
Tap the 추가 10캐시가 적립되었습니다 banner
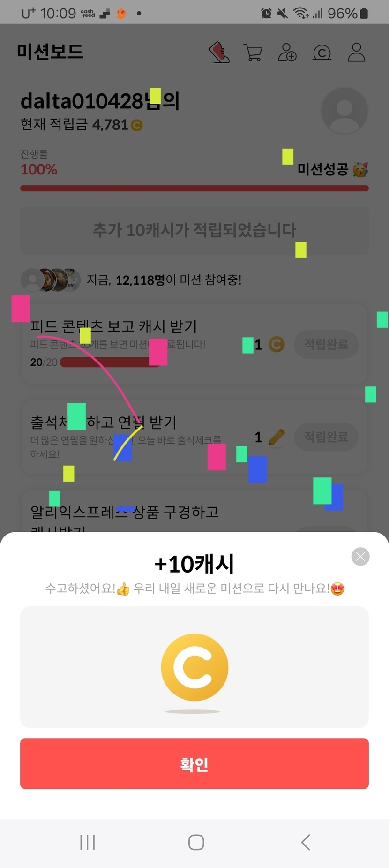pyautogui.click(x=194, y=230)
